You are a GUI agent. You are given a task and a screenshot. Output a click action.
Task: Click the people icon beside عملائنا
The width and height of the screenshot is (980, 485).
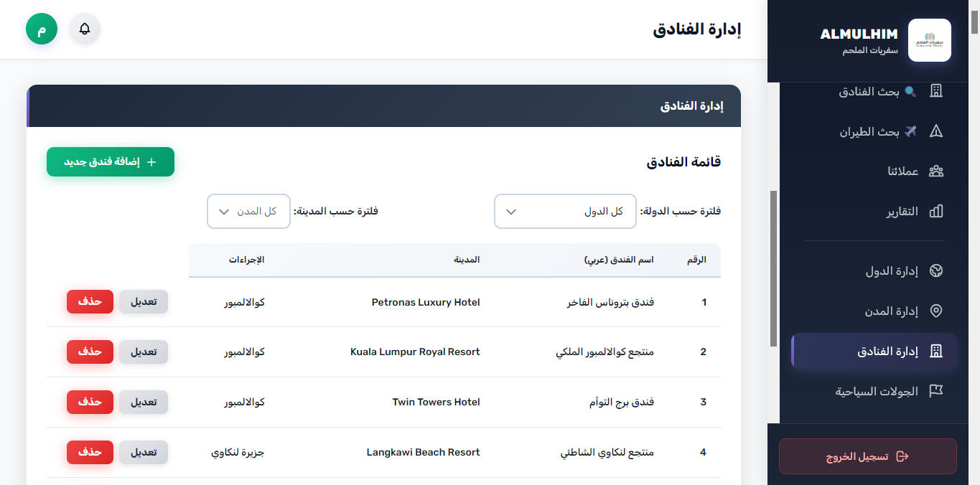point(935,171)
